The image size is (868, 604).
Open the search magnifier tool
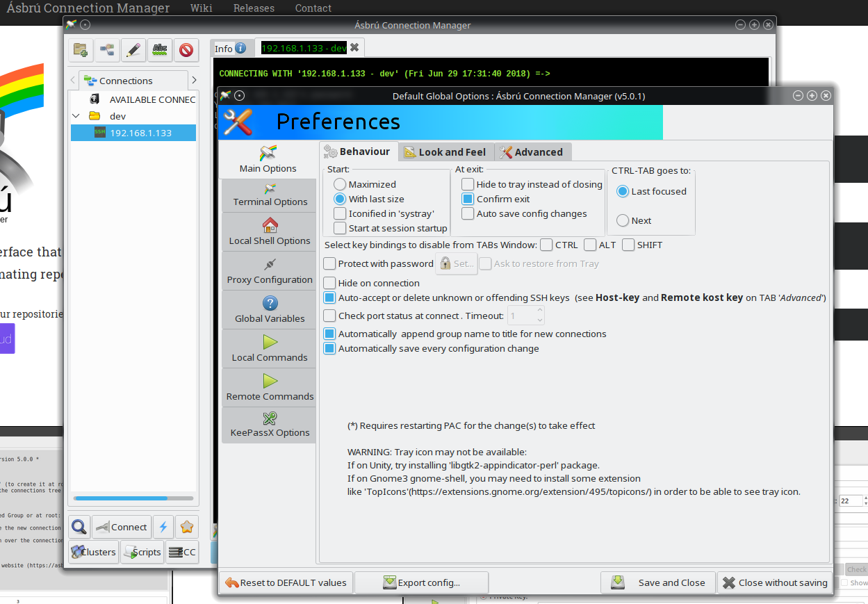pos(79,527)
